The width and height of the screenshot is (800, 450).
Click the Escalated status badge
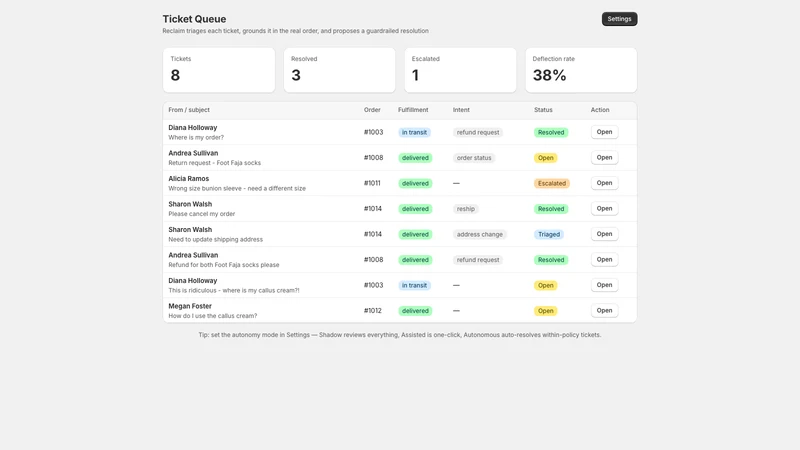pos(552,183)
